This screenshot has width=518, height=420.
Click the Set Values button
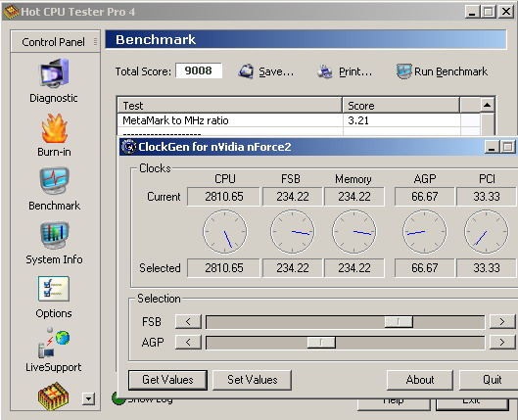click(x=252, y=380)
